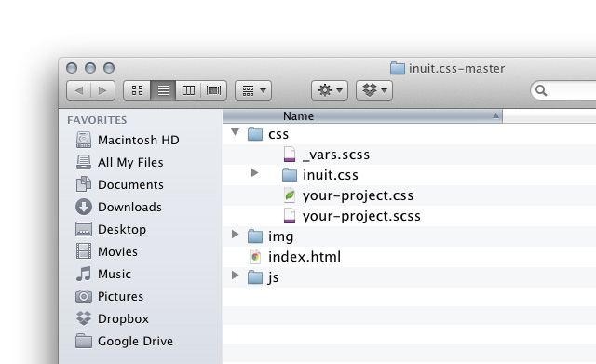Open Movies in the sidebar
The width and height of the screenshot is (596, 364).
106,251
